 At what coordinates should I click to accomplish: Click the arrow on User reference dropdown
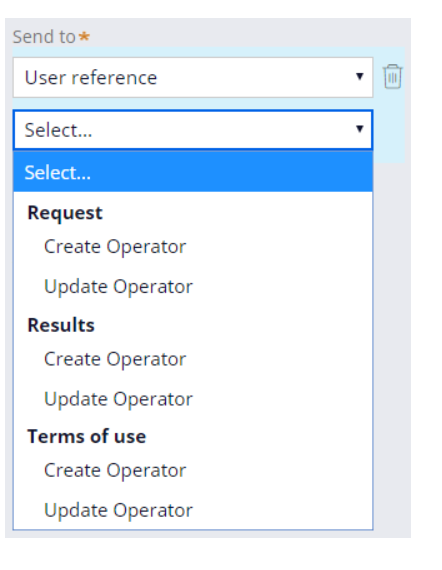[x=359, y=76]
